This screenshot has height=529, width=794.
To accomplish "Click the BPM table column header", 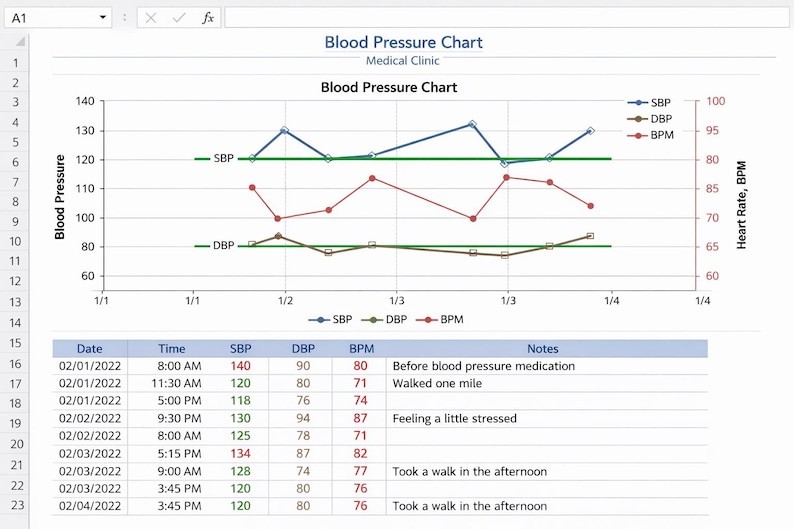I will [362, 349].
